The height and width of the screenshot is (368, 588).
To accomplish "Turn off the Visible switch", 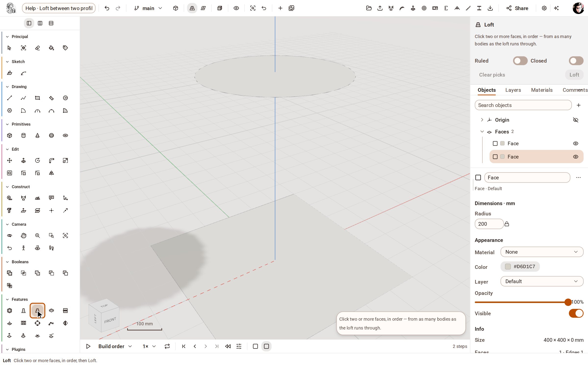I will 576,313.
